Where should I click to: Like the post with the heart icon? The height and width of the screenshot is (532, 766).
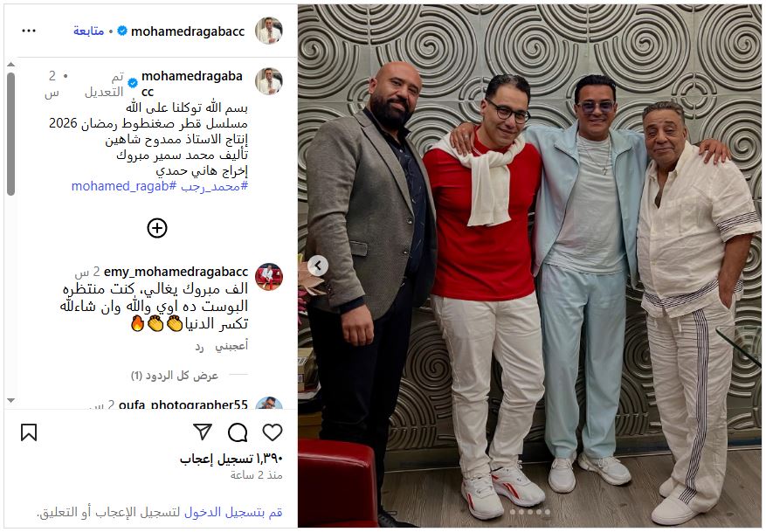click(x=273, y=432)
